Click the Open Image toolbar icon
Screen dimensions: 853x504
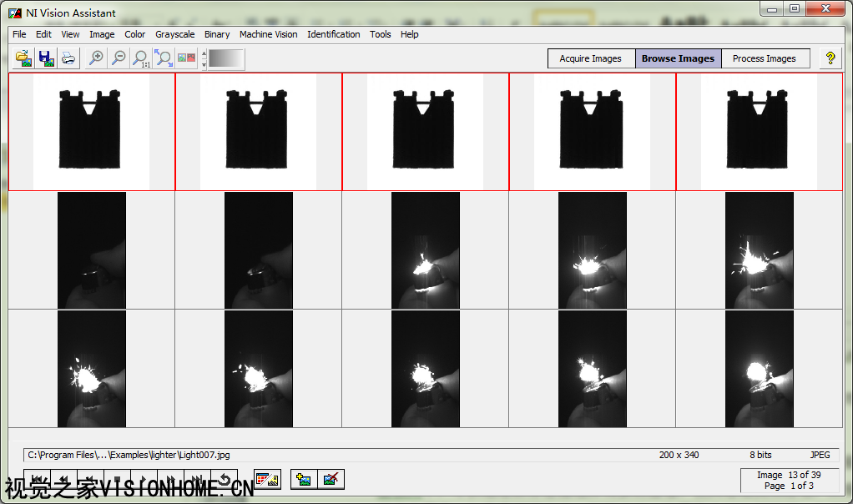[x=24, y=58]
